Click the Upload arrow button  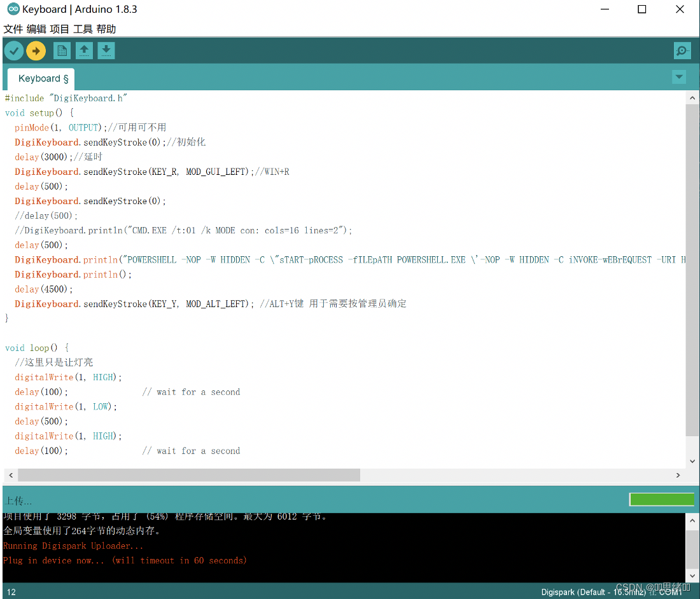tap(36, 51)
